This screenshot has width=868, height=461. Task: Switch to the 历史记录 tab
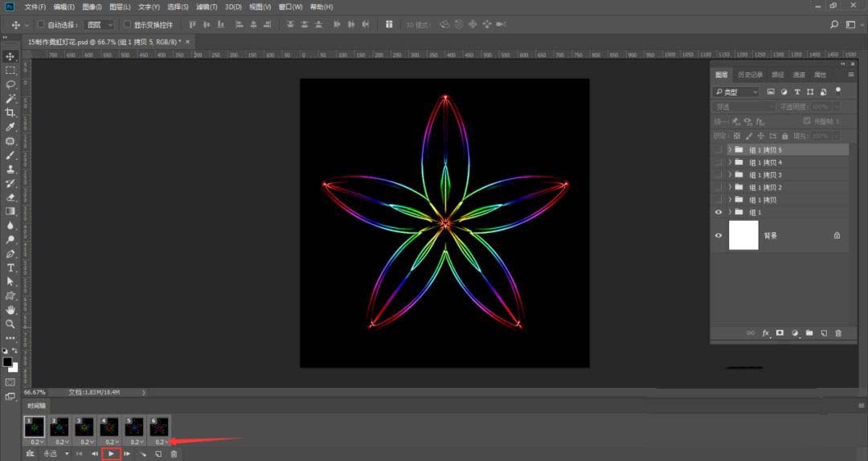750,75
